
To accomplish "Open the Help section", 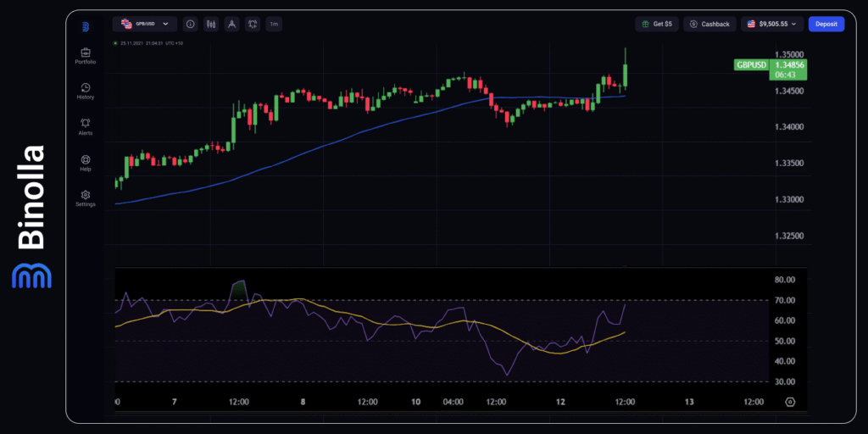I will click(x=85, y=162).
